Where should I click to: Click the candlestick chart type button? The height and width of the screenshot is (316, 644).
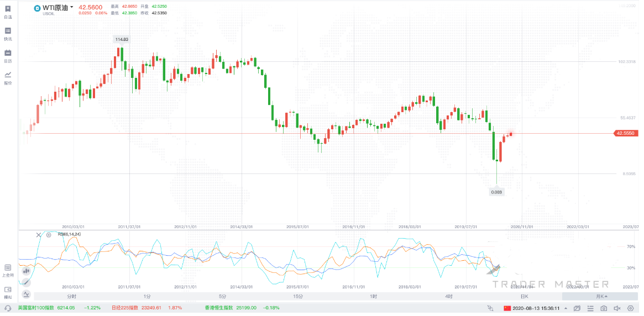click(26, 271)
